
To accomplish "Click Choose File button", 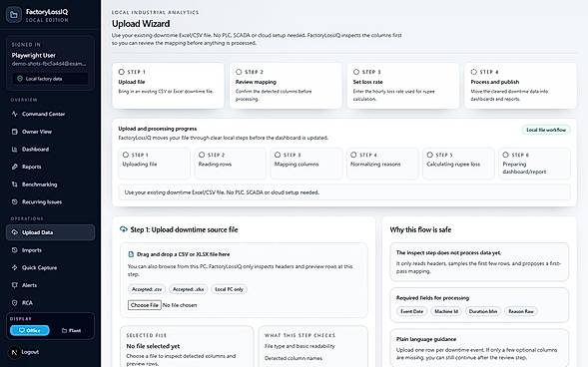I will pyautogui.click(x=145, y=305).
